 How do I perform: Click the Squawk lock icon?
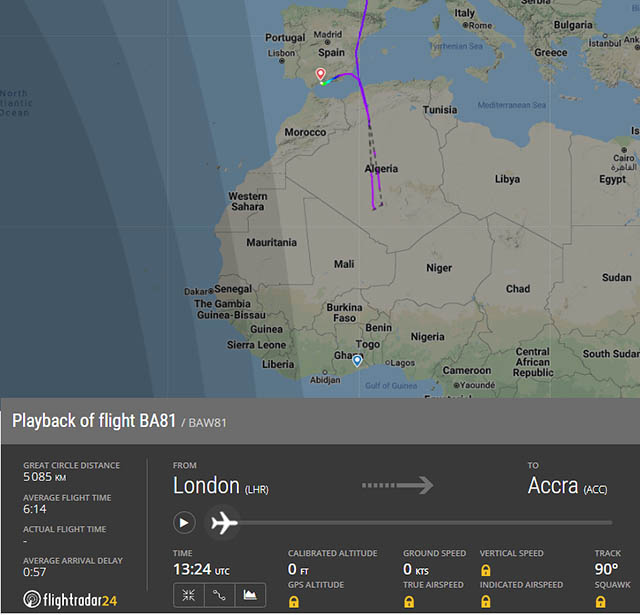[x=601, y=602]
